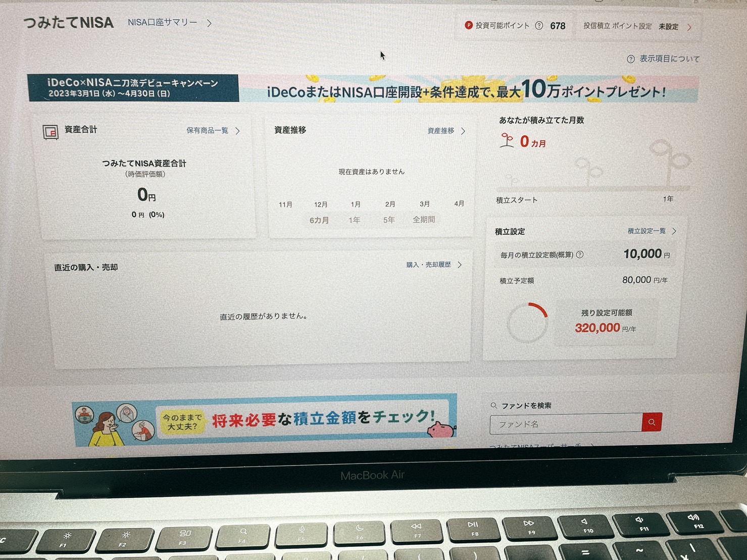Click the circular 積立 progress ring

coord(527,323)
